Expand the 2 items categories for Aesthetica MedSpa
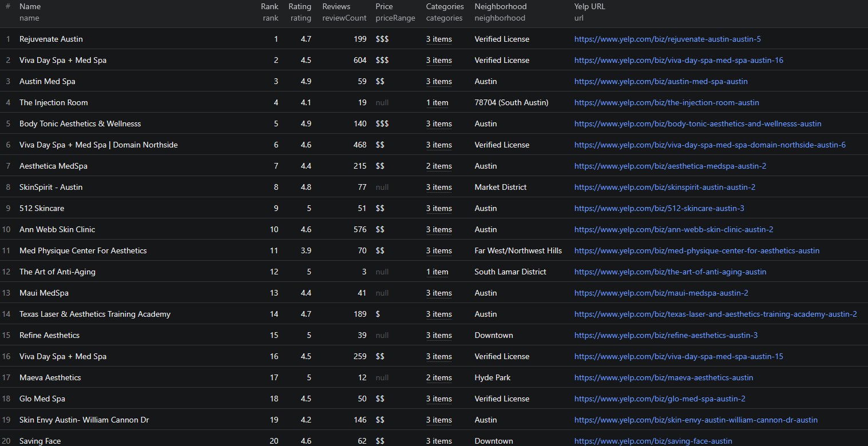868x446 pixels. click(x=439, y=166)
